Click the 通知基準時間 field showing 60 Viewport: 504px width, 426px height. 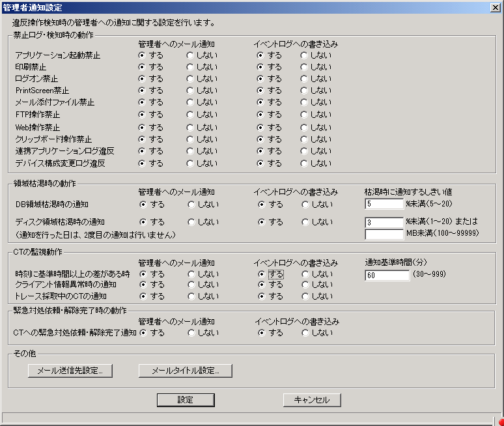(x=387, y=276)
